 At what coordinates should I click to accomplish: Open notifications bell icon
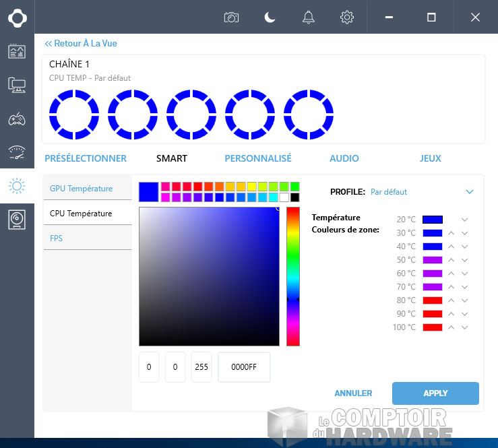click(309, 18)
